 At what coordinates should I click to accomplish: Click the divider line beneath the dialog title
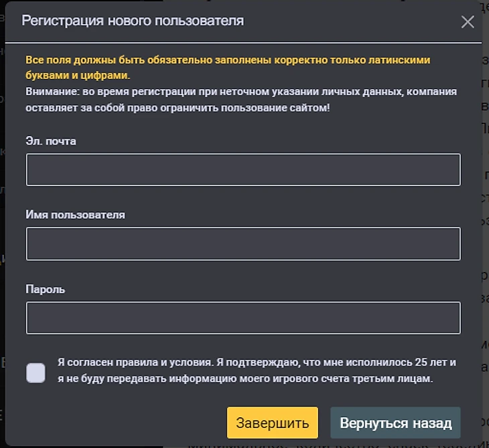click(x=243, y=44)
